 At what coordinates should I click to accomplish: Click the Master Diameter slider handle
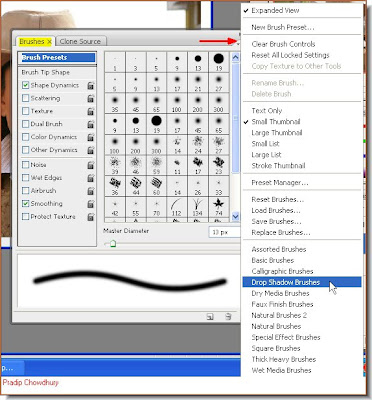[x=113, y=244]
